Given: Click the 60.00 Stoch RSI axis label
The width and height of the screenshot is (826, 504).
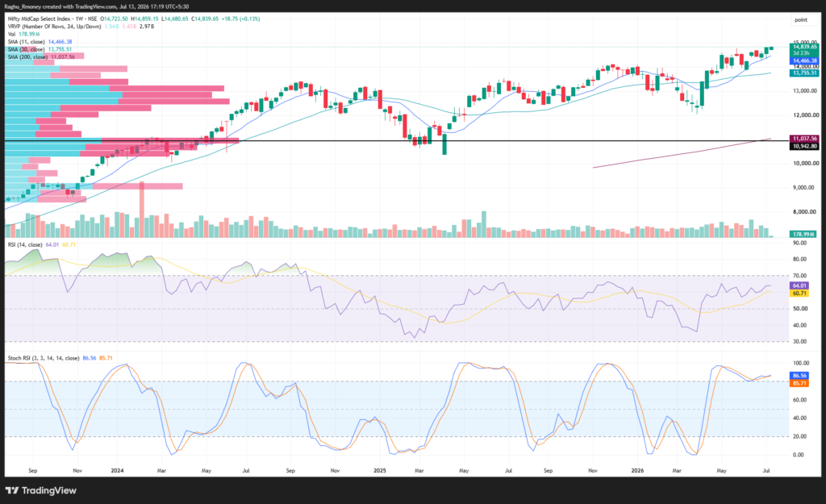Looking at the screenshot, I should (x=799, y=400).
